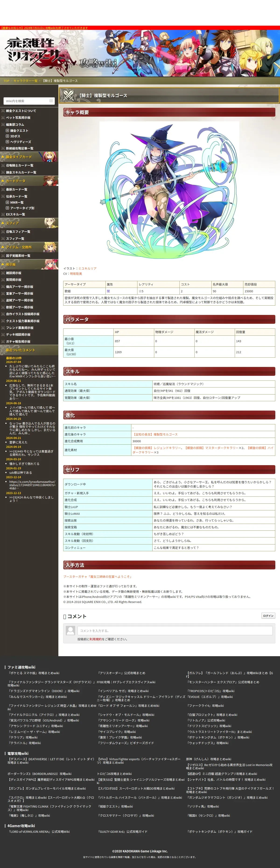
Task: Open the スフィア section header
Action: click(29, 223)
